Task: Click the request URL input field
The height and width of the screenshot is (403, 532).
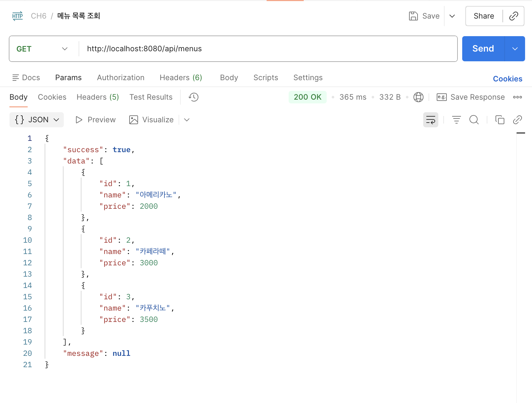Action: tap(268, 49)
